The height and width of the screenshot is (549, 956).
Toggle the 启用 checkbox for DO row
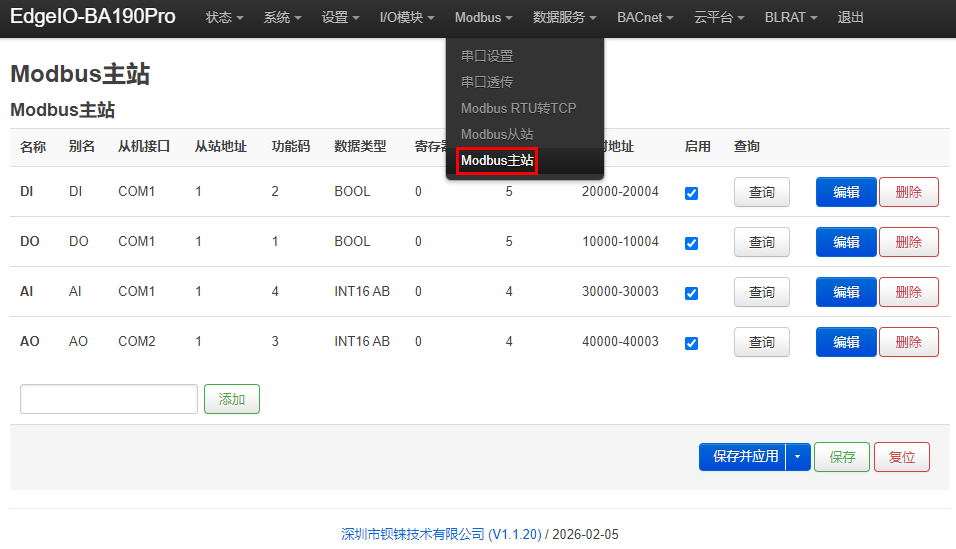(x=691, y=243)
